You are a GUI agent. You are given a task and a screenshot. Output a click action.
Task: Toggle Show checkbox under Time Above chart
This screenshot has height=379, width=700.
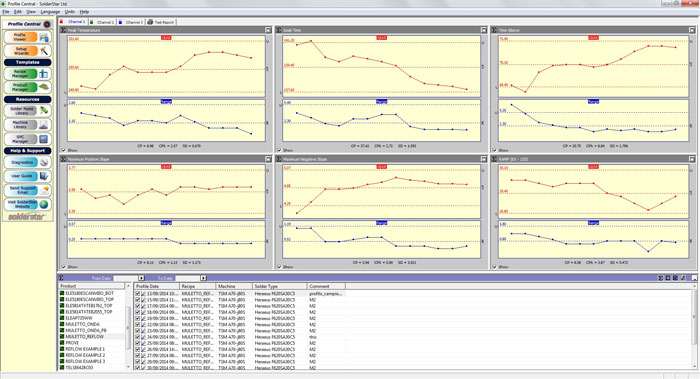pos(495,150)
